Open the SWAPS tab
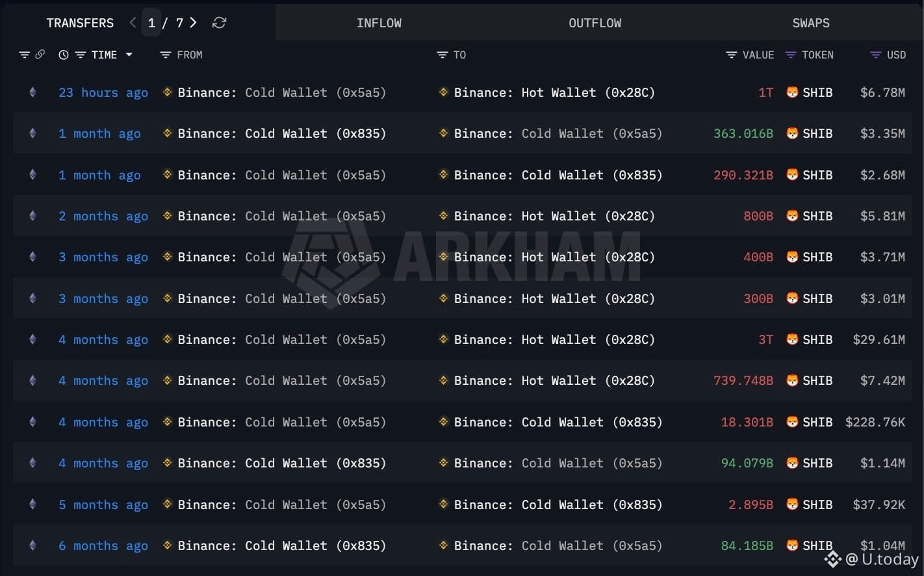The height and width of the screenshot is (576, 924). (810, 23)
